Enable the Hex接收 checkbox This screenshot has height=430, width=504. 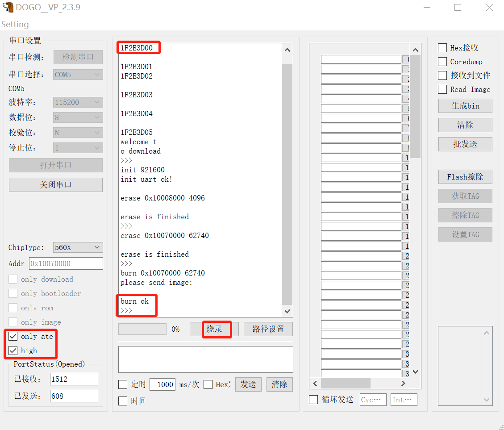[442, 48]
